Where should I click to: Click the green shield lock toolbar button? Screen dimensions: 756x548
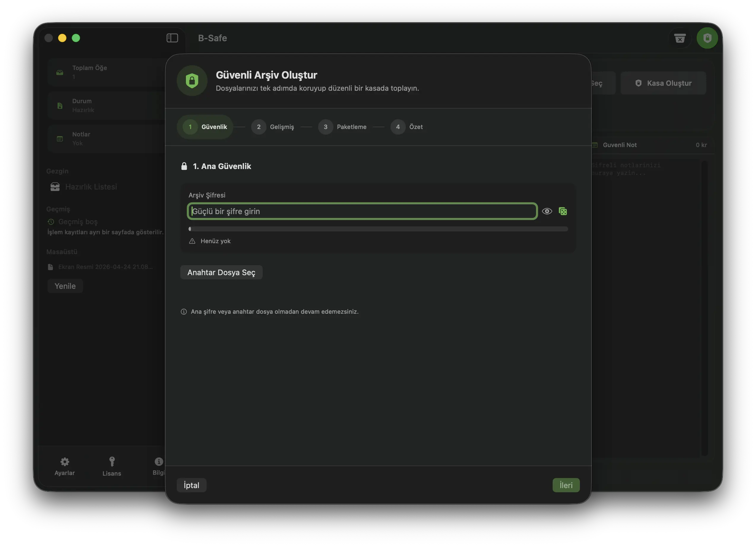click(707, 38)
